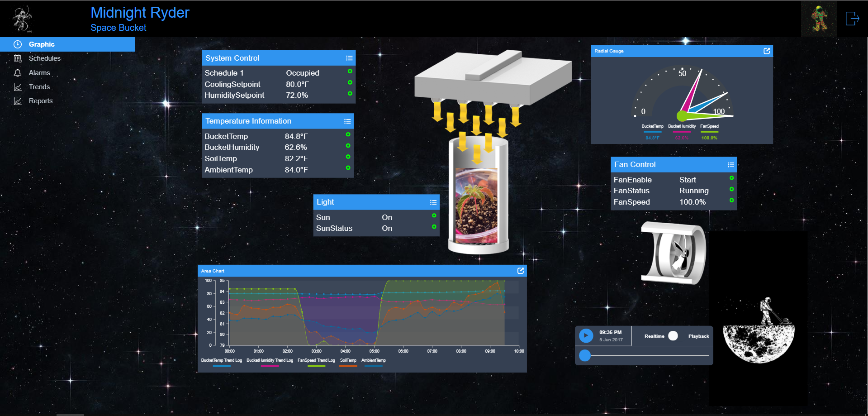The height and width of the screenshot is (416, 868).
Task: Click the logout icon in top-right corner
Action: coord(852,19)
